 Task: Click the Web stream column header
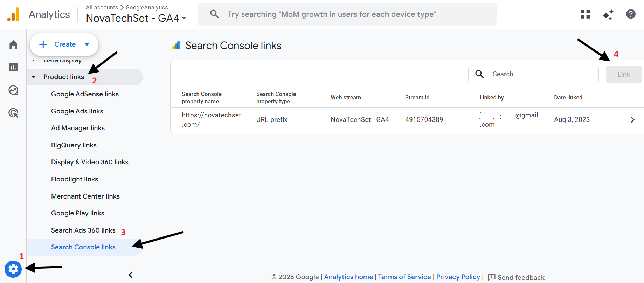pos(346,98)
